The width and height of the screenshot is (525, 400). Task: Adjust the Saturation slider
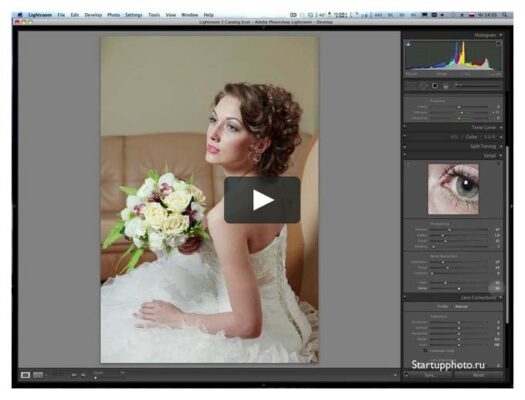point(459,118)
